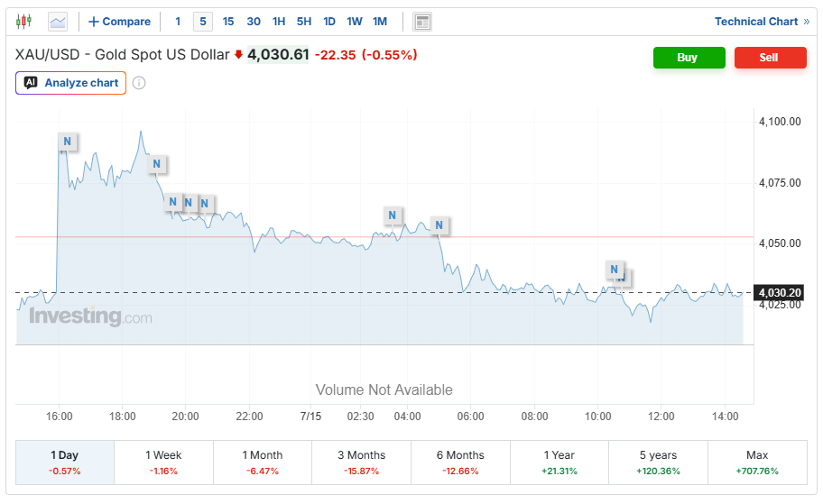
Task: Switch to candlestick chart type icon
Action: (x=23, y=22)
